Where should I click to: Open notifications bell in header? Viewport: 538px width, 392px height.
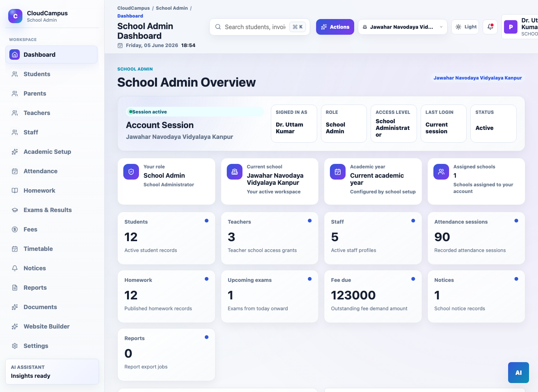[490, 27]
